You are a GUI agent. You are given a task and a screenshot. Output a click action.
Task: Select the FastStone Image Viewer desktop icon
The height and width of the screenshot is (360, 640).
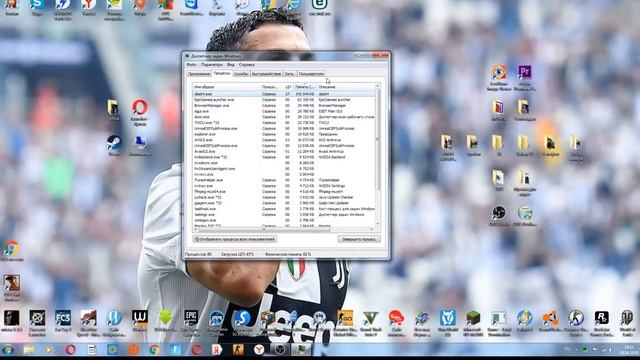pos(499,78)
